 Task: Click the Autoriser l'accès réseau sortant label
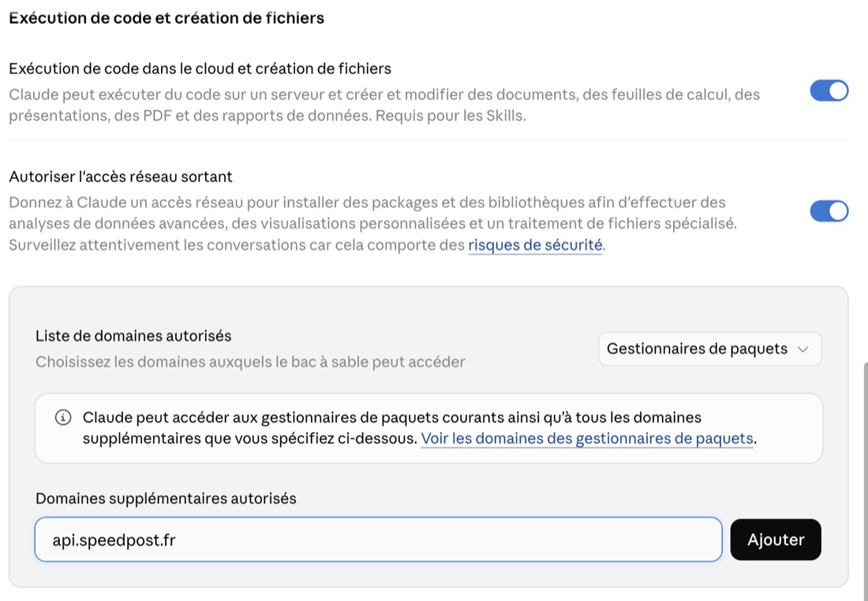click(x=121, y=177)
